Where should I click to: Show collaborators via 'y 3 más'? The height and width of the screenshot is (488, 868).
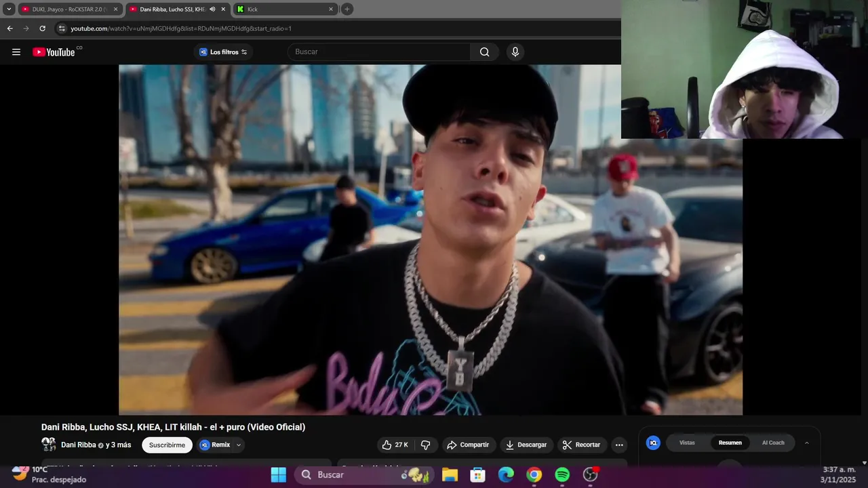click(x=119, y=445)
